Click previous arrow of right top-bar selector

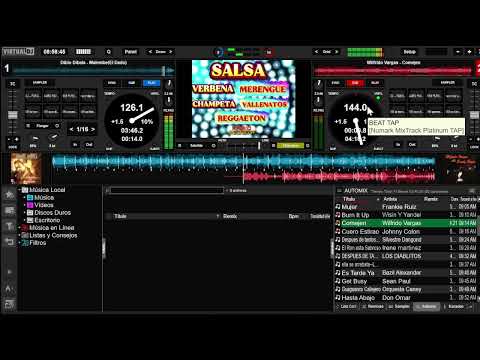(316, 52)
